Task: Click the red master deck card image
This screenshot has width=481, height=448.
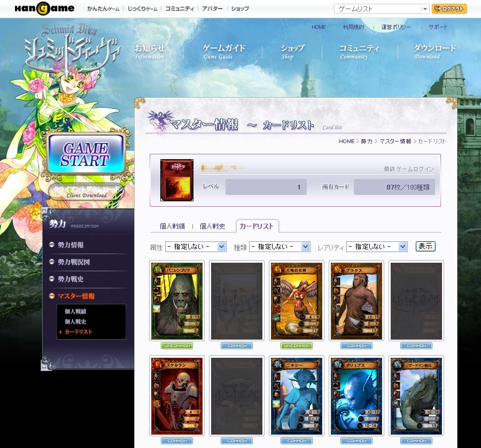Action: (x=177, y=180)
